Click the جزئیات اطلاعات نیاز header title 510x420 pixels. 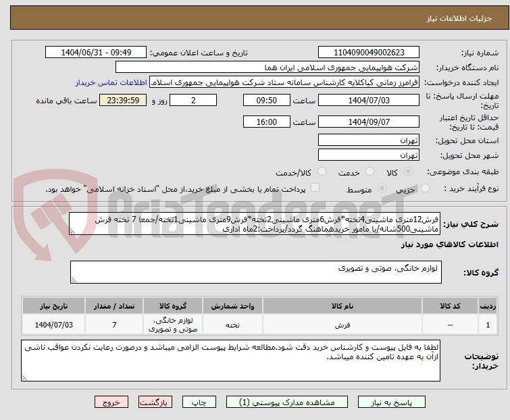[459, 18]
